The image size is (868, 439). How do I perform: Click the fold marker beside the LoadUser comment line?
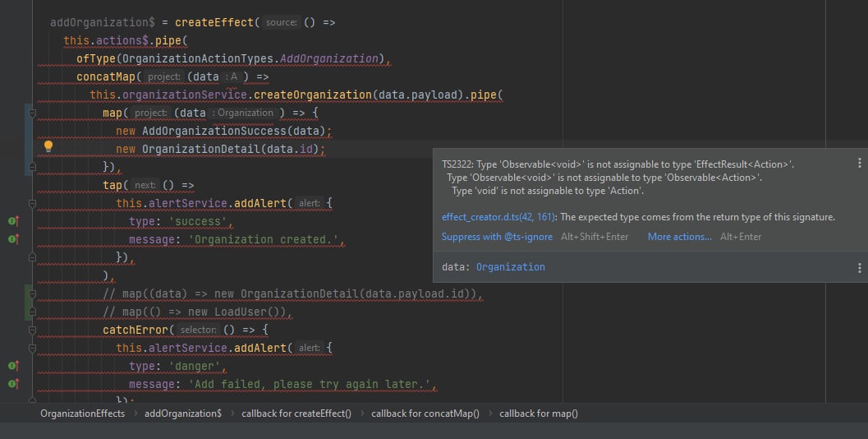32,312
